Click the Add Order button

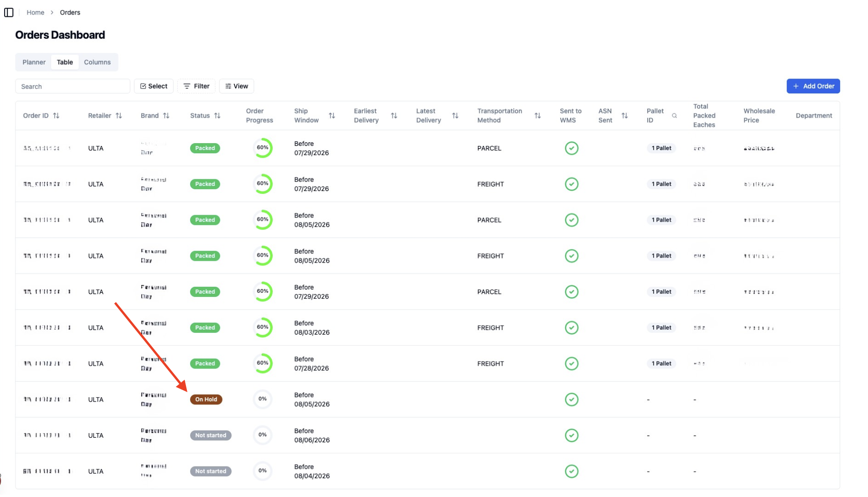(x=813, y=86)
